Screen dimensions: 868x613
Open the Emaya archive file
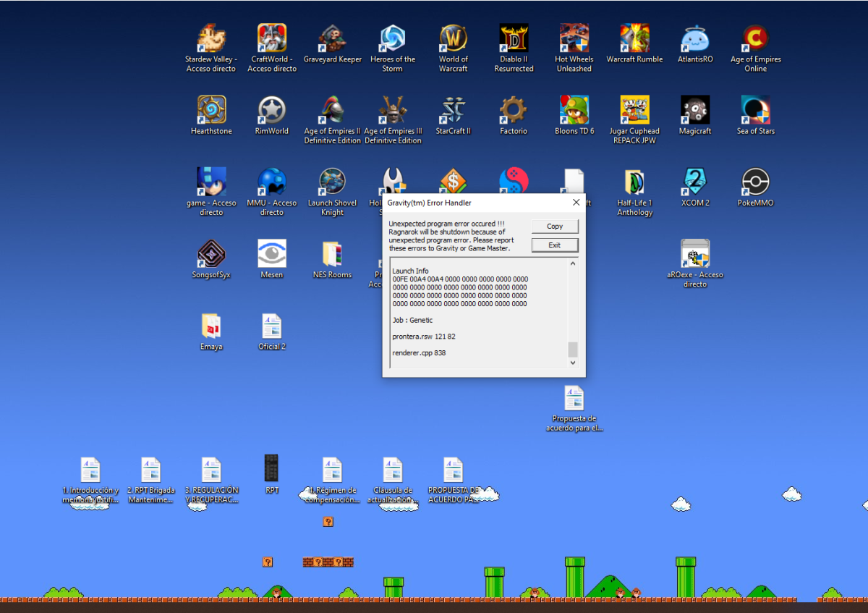pyautogui.click(x=211, y=326)
